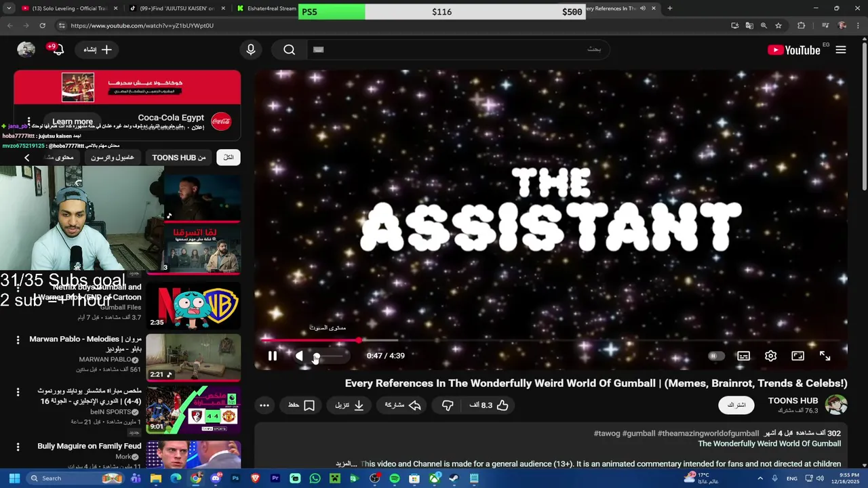Switch to theater mode view

(x=797, y=356)
